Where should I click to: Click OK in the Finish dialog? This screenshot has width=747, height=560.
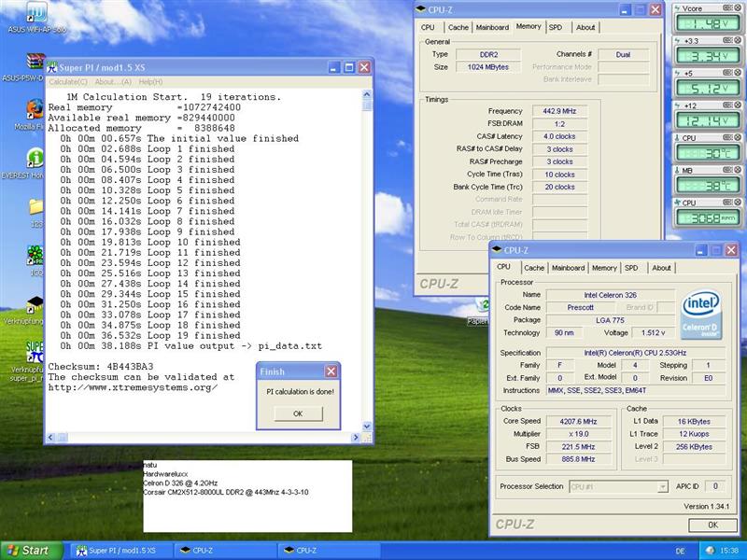pos(298,413)
